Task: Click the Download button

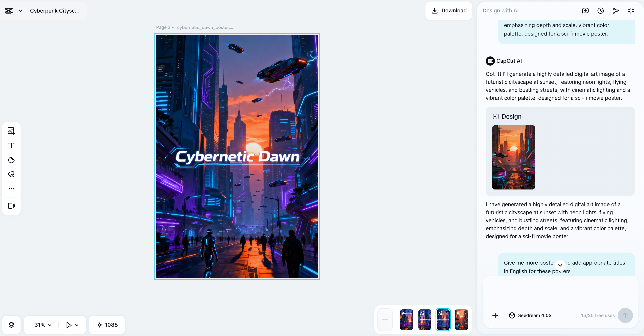Action: point(449,10)
